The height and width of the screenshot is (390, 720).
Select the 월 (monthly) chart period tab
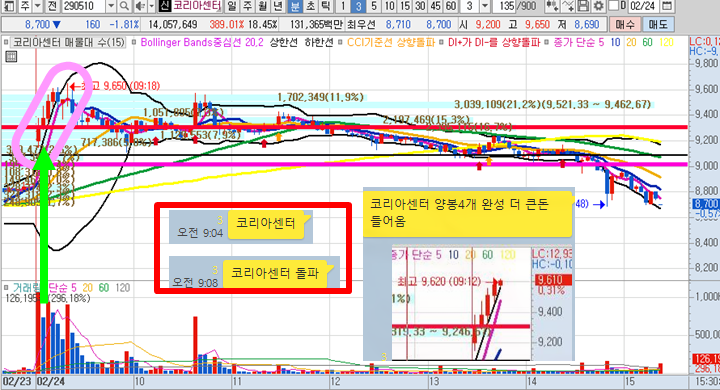[262, 6]
